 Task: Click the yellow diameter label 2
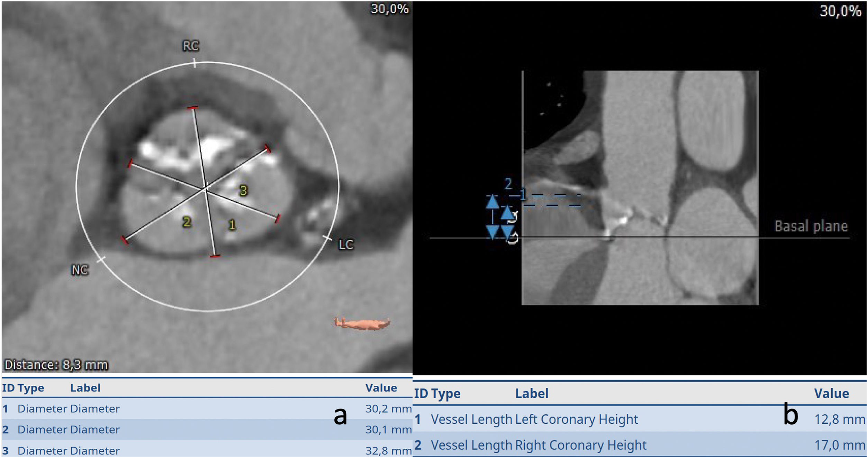187,222
